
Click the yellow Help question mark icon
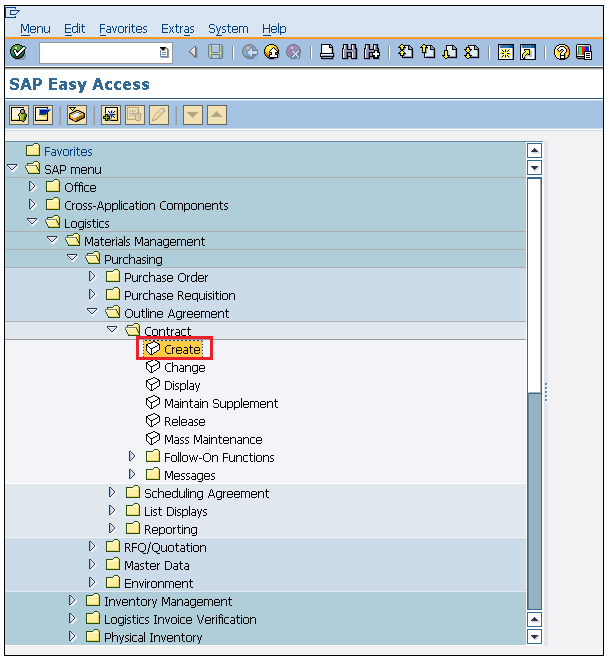(562, 52)
